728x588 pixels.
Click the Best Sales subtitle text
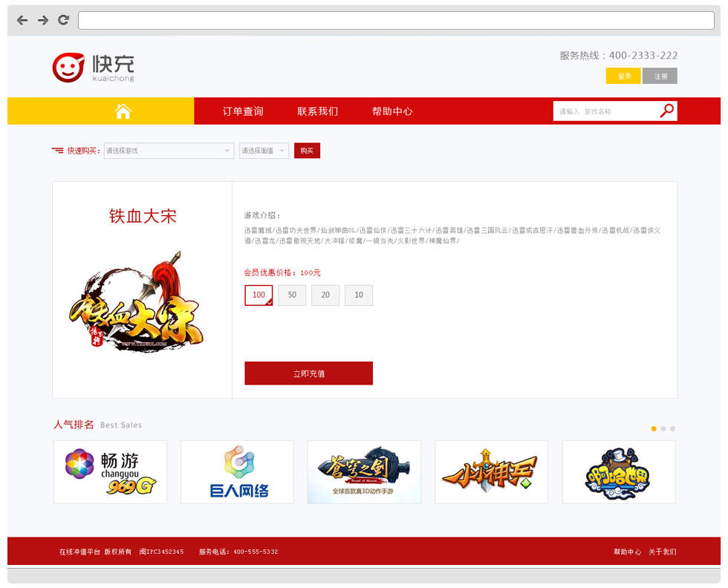pos(121,425)
